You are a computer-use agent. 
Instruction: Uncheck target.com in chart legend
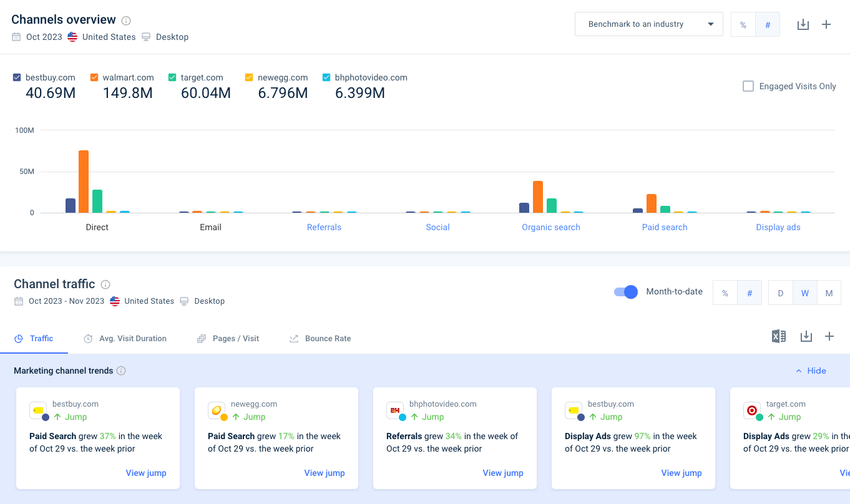[x=172, y=77]
